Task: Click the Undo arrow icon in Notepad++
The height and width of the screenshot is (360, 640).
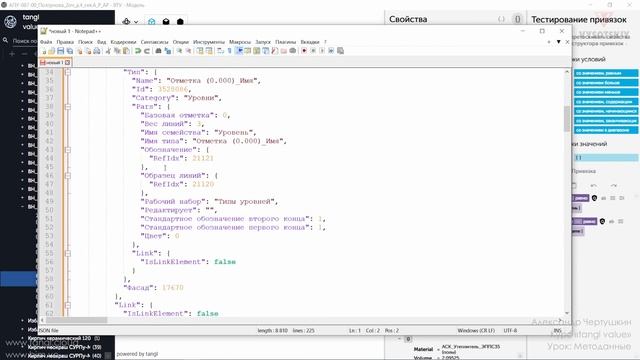Action: [138, 51]
